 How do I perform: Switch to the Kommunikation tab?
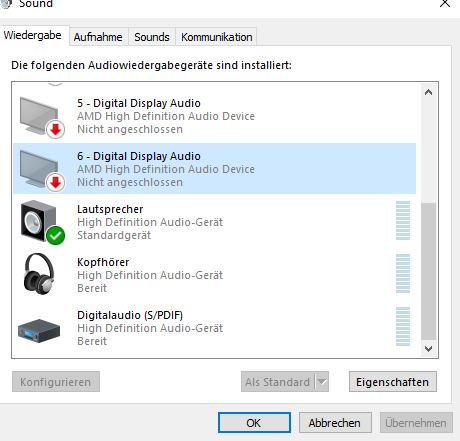click(217, 37)
